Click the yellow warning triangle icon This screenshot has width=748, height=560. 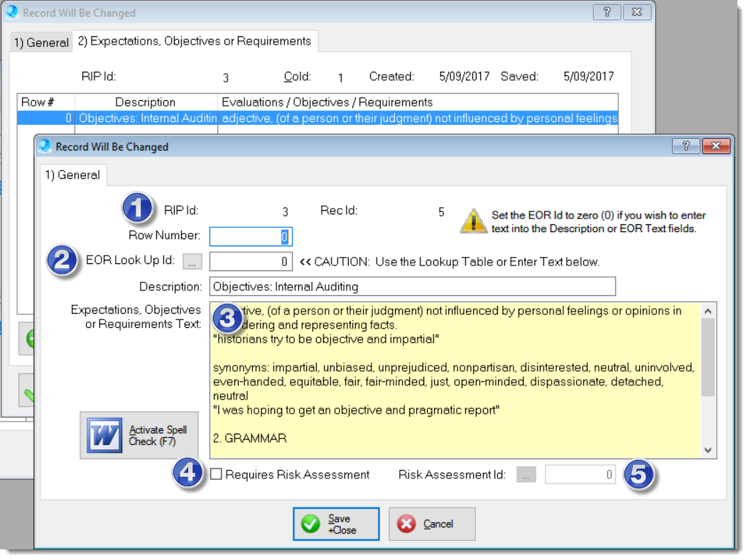click(473, 221)
